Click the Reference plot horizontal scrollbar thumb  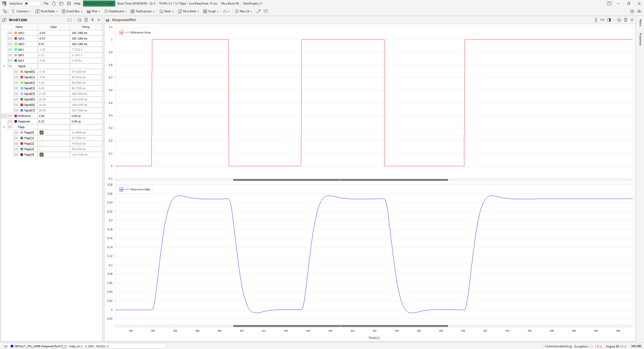pyautogui.click(x=340, y=180)
